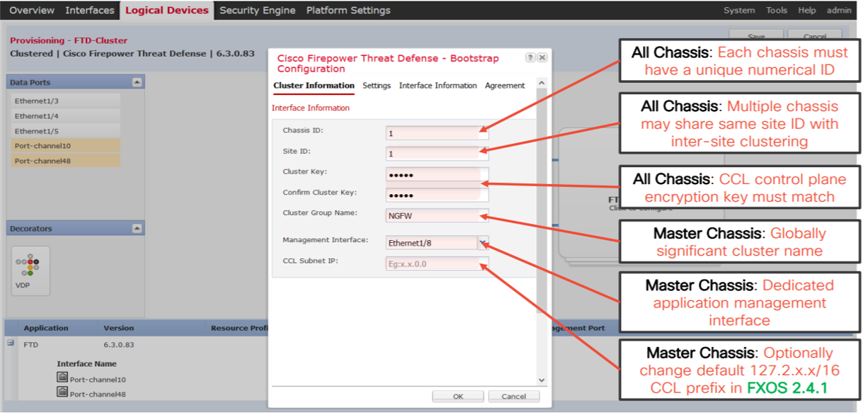Open the Tools menu

tap(777, 11)
